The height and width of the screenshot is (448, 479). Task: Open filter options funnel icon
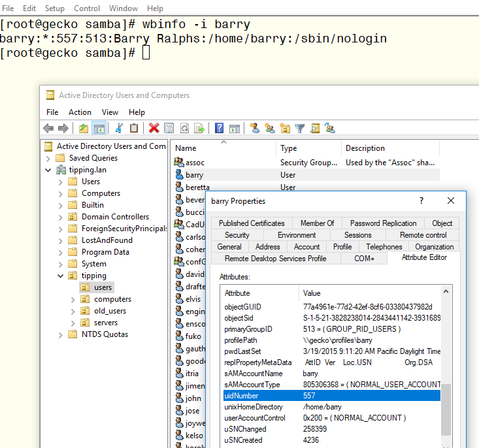[300, 128]
